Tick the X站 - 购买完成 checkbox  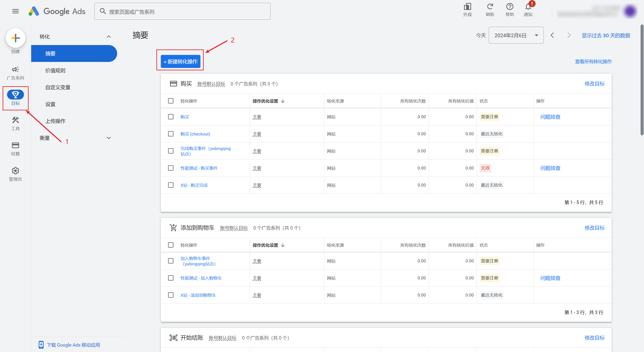[171, 185]
